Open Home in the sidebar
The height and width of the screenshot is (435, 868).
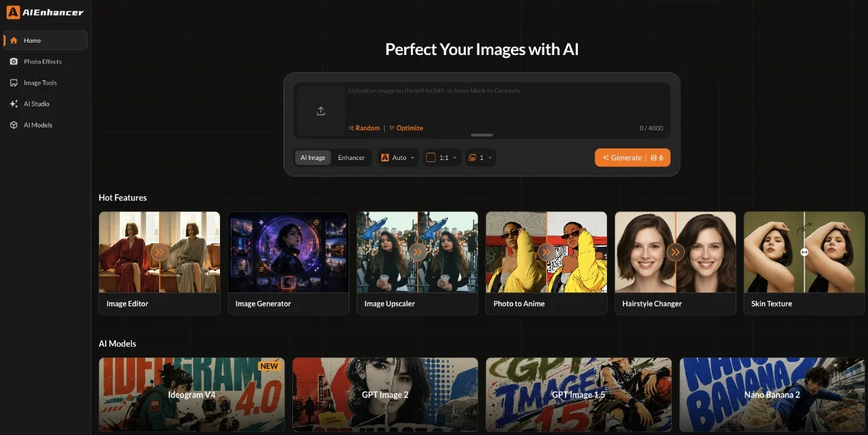(45, 41)
